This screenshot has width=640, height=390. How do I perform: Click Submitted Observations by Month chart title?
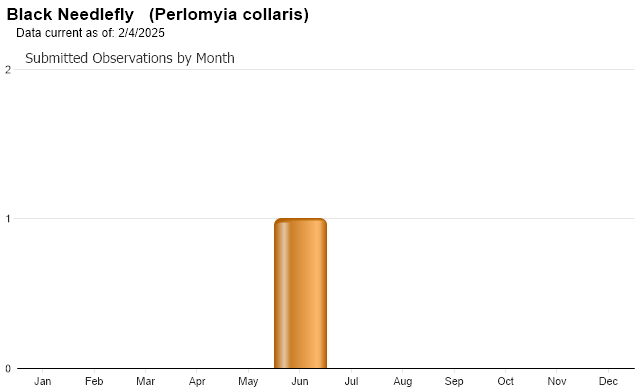[x=130, y=58]
